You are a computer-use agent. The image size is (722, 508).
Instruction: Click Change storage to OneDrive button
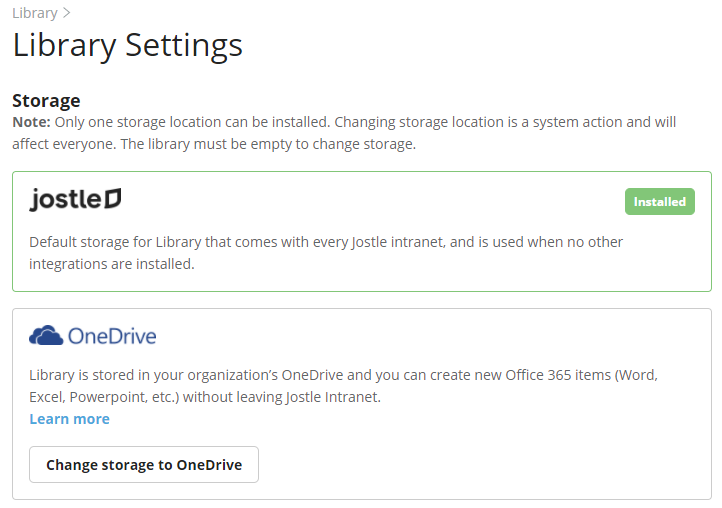point(144,464)
